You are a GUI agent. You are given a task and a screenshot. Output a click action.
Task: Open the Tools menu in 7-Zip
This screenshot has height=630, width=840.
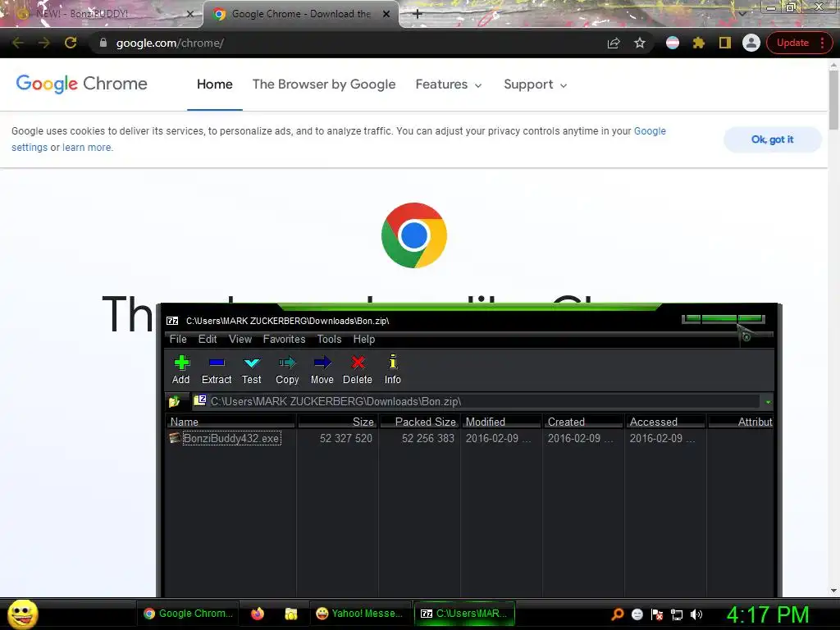[329, 339]
